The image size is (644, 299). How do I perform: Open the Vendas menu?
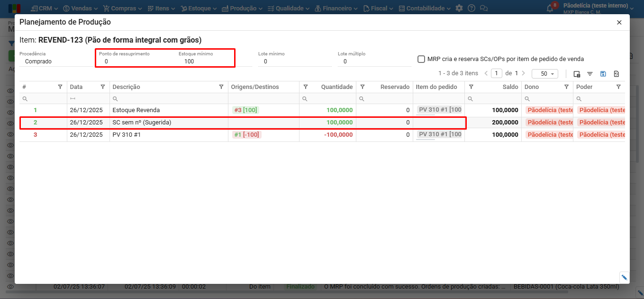coord(81,8)
